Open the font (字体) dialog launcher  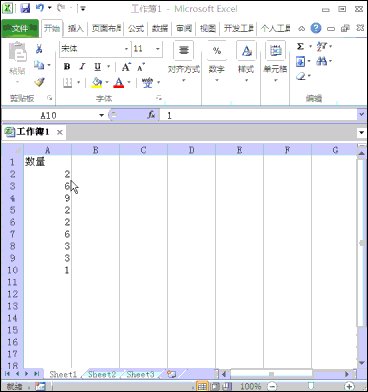[159, 98]
